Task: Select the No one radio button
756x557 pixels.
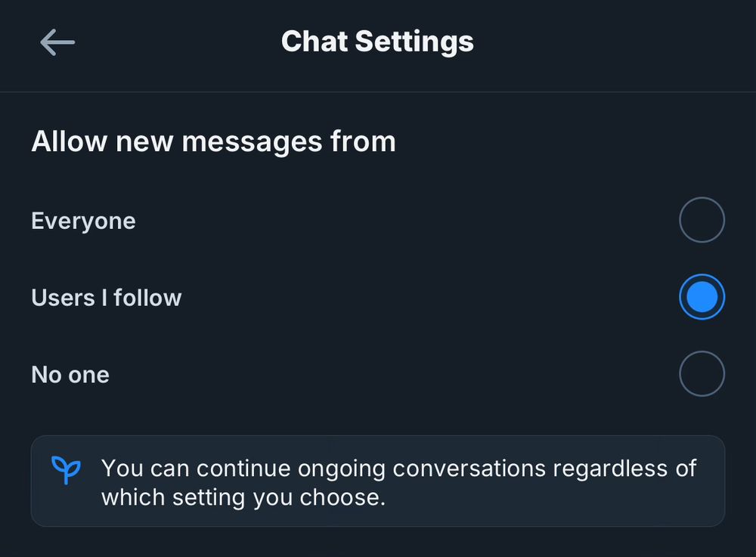Action: 702,373
